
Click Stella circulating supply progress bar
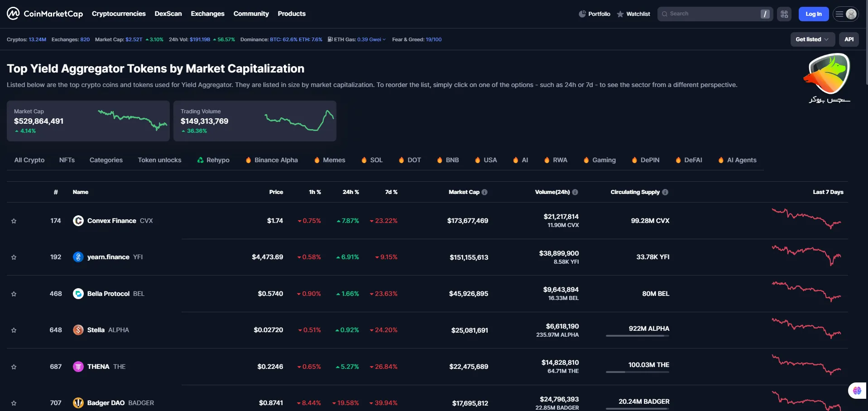pos(637,336)
